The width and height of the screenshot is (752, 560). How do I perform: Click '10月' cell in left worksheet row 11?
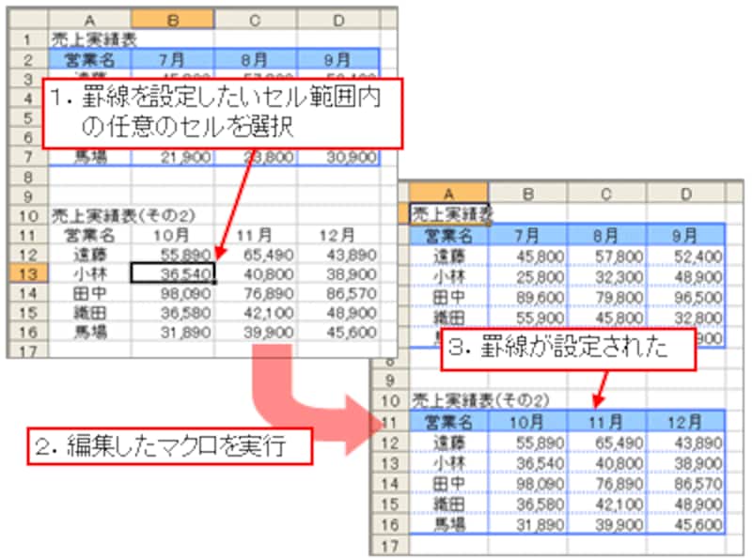(x=173, y=235)
